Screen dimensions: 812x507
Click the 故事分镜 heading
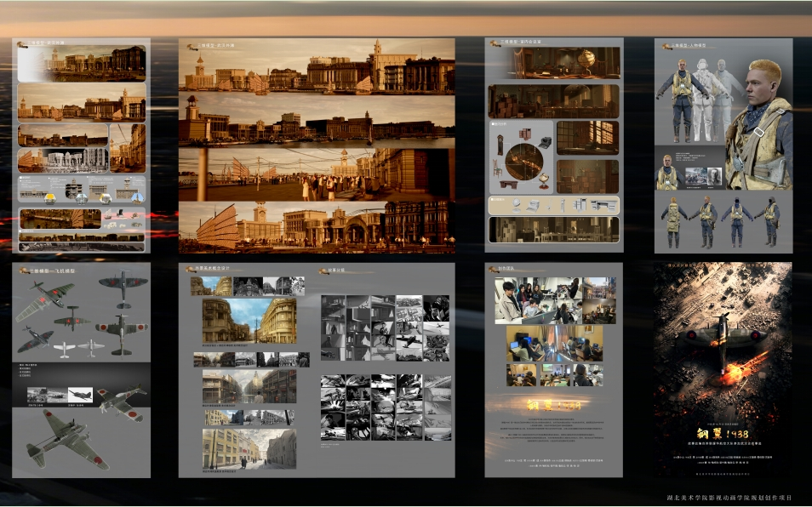click(x=336, y=270)
